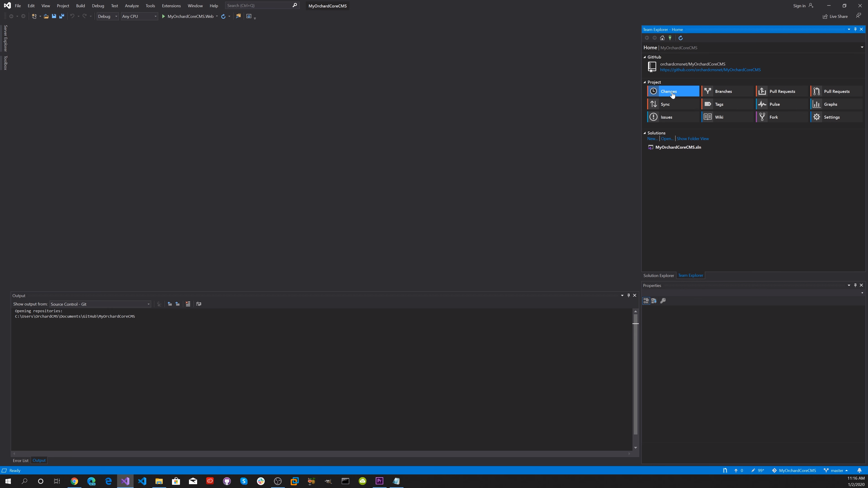Click the Property Pages wrench icon
The image size is (868, 488).
click(663, 300)
